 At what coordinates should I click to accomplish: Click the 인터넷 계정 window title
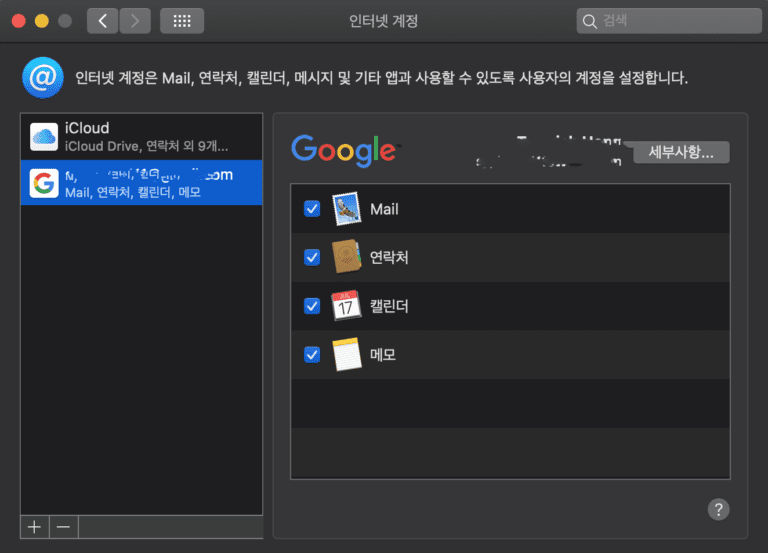tap(383, 21)
